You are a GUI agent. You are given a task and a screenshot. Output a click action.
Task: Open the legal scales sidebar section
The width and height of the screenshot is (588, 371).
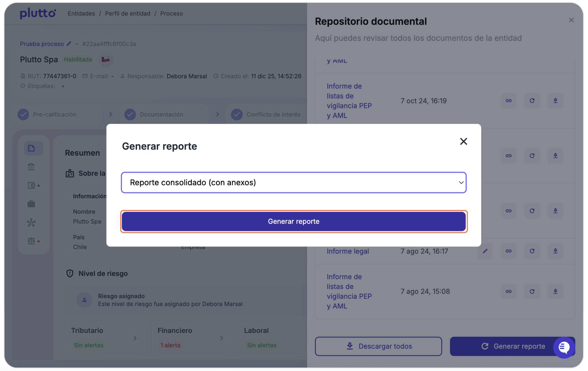(31, 241)
